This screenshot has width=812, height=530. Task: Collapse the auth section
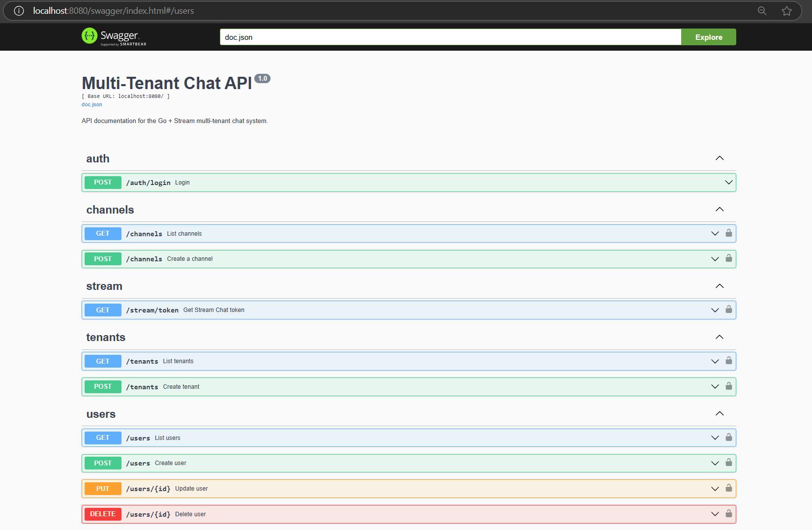coord(719,158)
